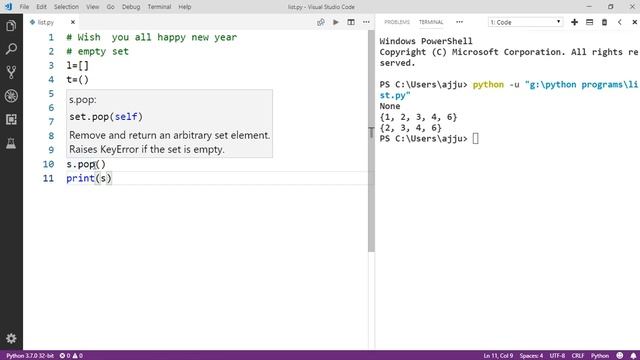This screenshot has width=640, height=360.
Task: Open the Help menu
Action: 185,7
